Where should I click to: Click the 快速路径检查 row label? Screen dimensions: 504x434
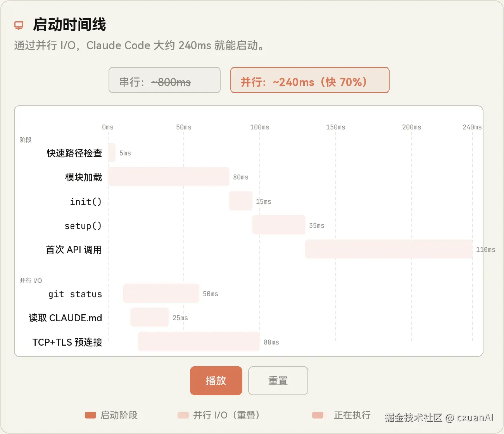(74, 153)
